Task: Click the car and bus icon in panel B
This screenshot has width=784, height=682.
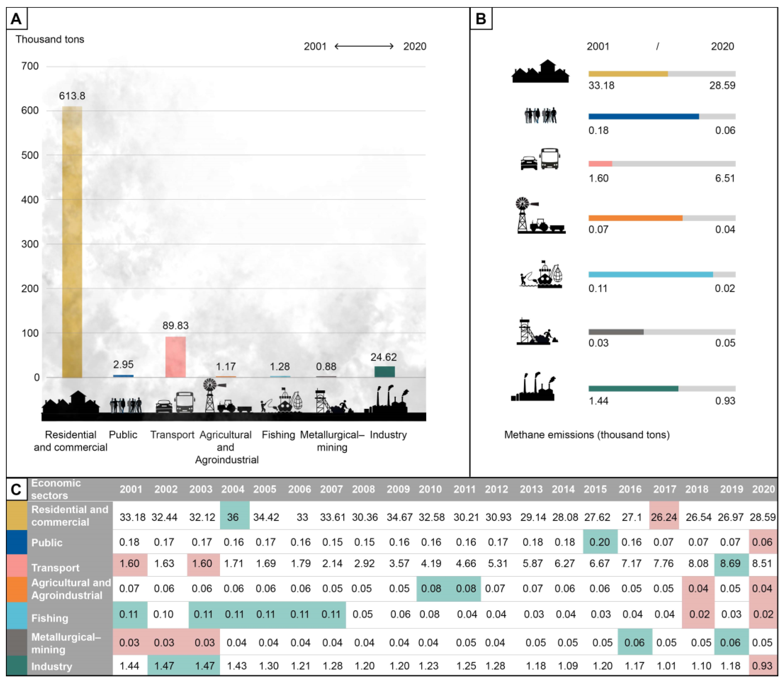Action: (540, 159)
